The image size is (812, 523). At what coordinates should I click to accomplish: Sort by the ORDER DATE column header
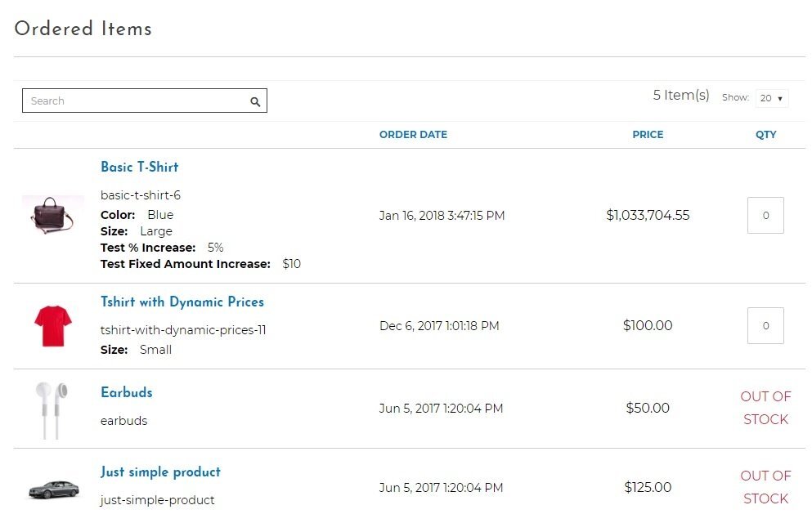pos(413,135)
